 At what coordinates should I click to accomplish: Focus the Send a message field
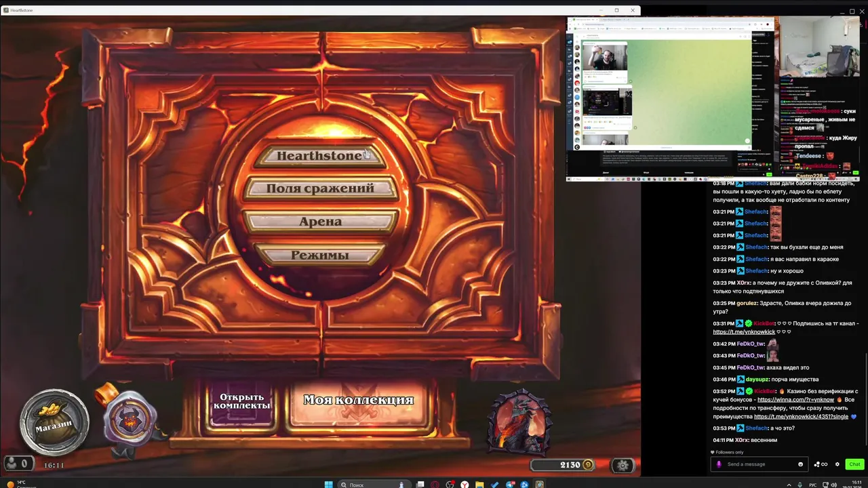(758, 464)
